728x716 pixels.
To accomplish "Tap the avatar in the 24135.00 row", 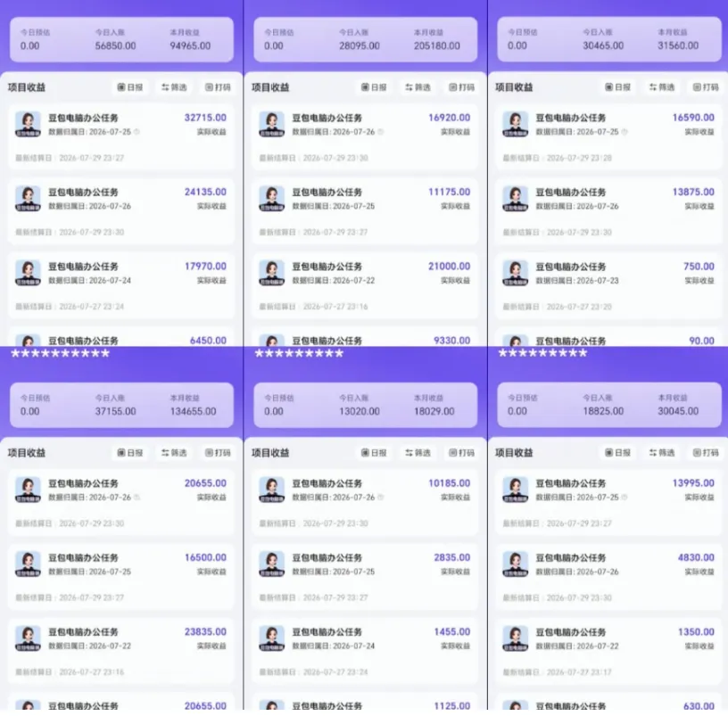I will point(28,199).
